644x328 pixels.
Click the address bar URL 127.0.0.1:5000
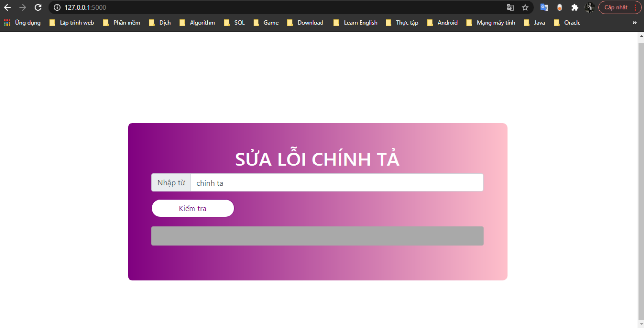click(85, 7)
